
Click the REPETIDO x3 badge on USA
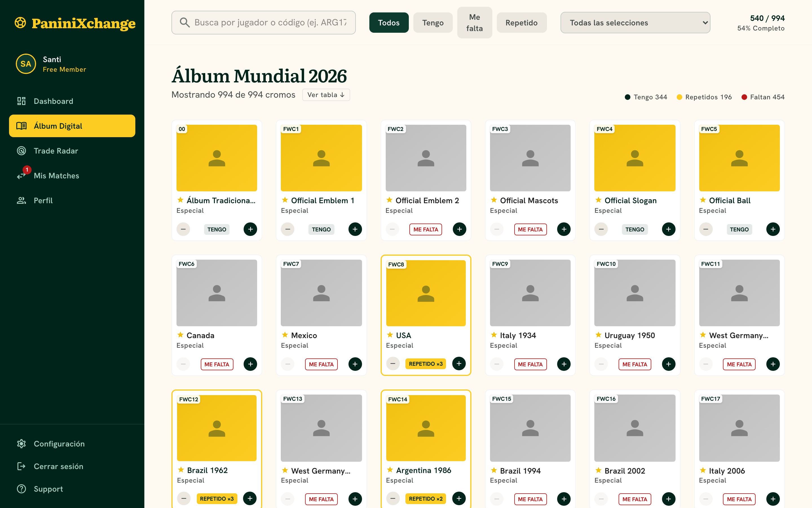(426, 364)
